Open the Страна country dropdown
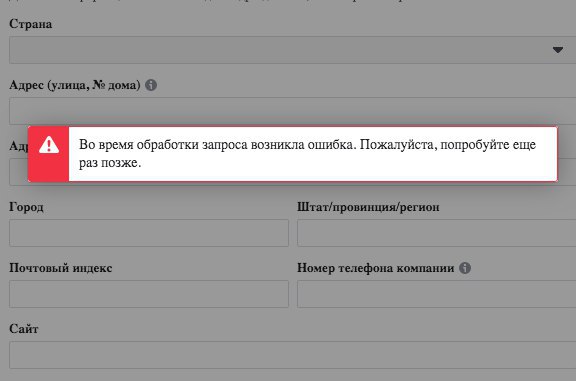The height and width of the screenshot is (381, 576). (x=293, y=50)
